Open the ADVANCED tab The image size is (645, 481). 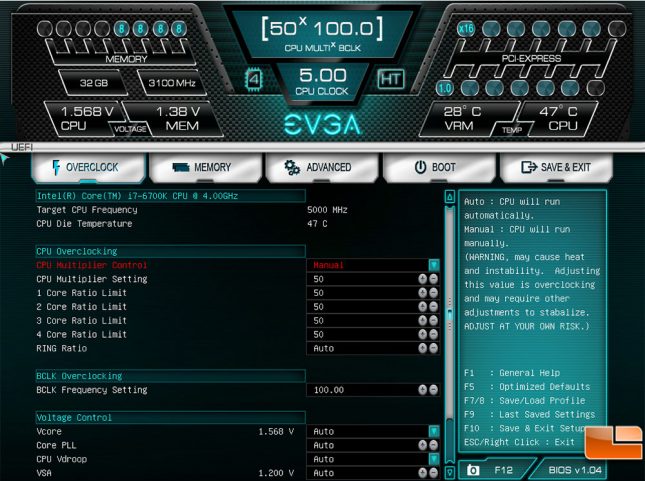[x=322, y=167]
